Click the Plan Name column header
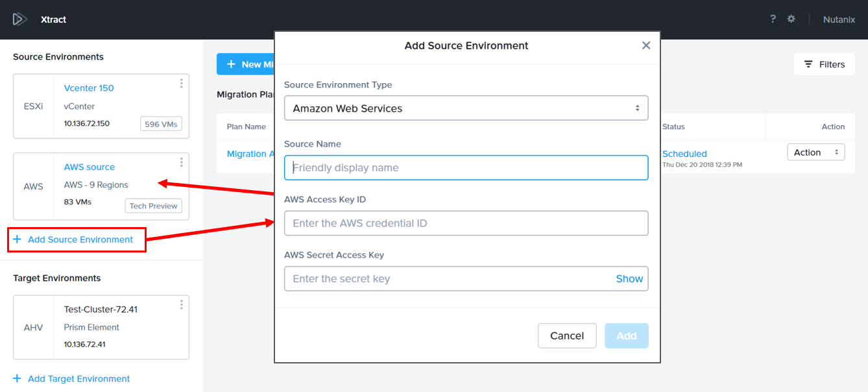 coord(247,127)
